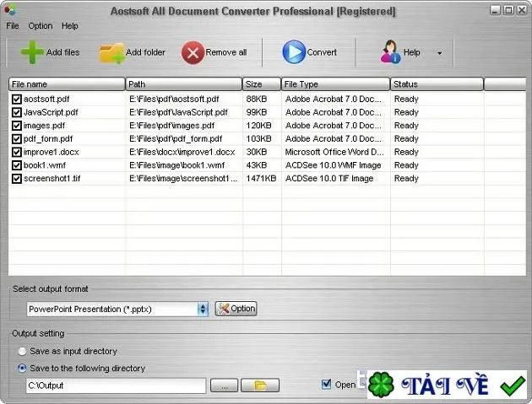Click the green clover download icon

(381, 385)
